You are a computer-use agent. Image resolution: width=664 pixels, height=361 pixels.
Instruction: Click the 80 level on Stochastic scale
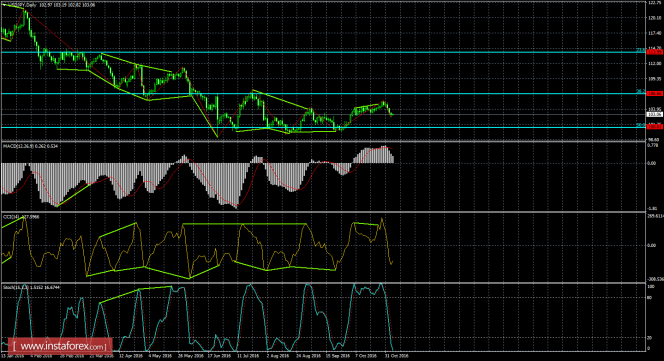650,297
